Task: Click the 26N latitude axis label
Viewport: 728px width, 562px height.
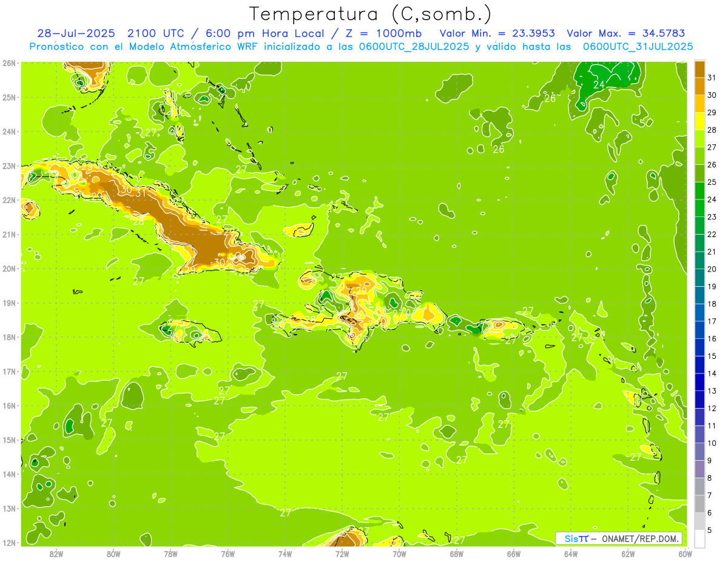Action: click(x=8, y=63)
